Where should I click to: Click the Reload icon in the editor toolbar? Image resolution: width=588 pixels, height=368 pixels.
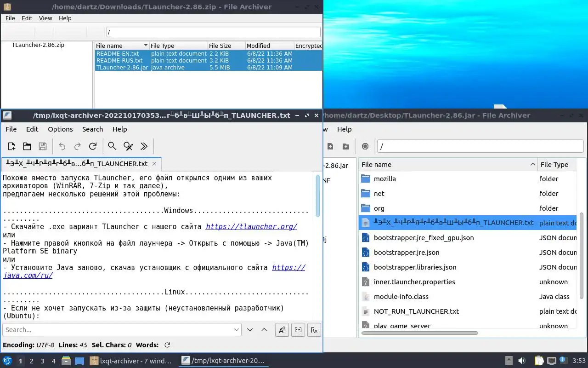93,146
